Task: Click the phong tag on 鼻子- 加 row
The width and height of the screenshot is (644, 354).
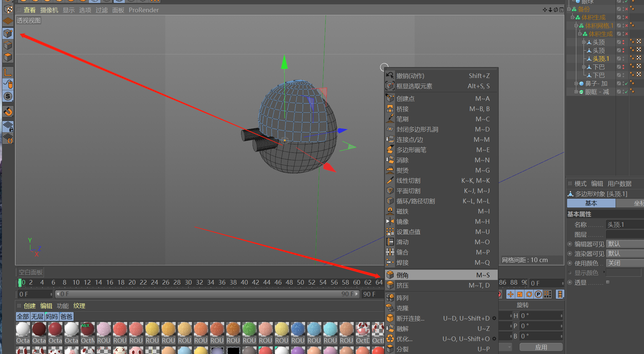Action: tap(632, 83)
